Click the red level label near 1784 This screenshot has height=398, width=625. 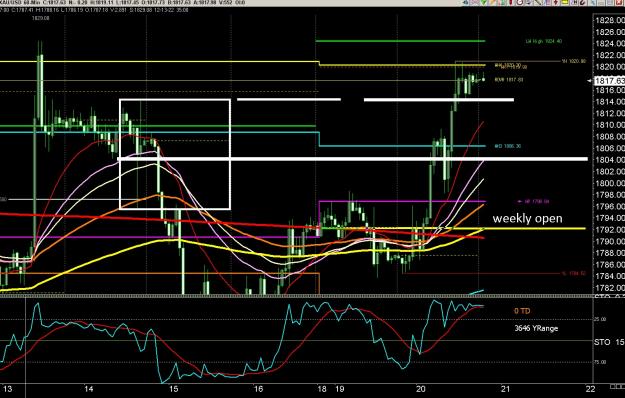(574, 273)
